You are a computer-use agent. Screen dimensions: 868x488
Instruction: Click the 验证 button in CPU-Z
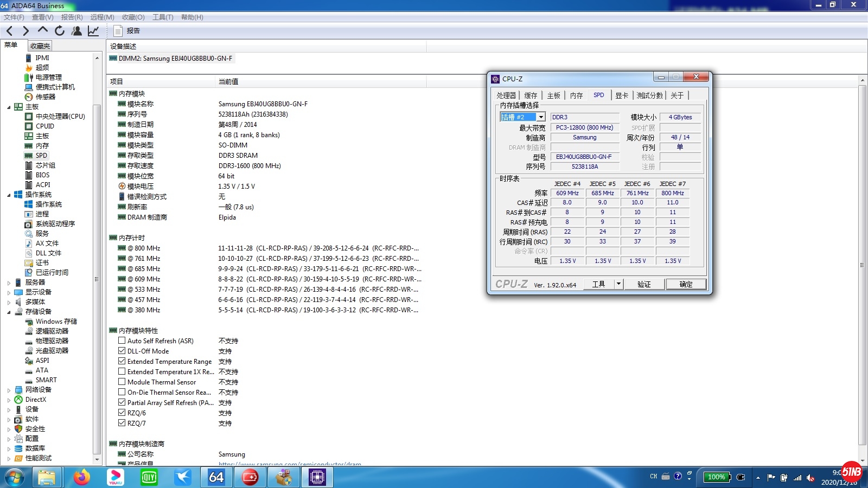[x=644, y=284]
